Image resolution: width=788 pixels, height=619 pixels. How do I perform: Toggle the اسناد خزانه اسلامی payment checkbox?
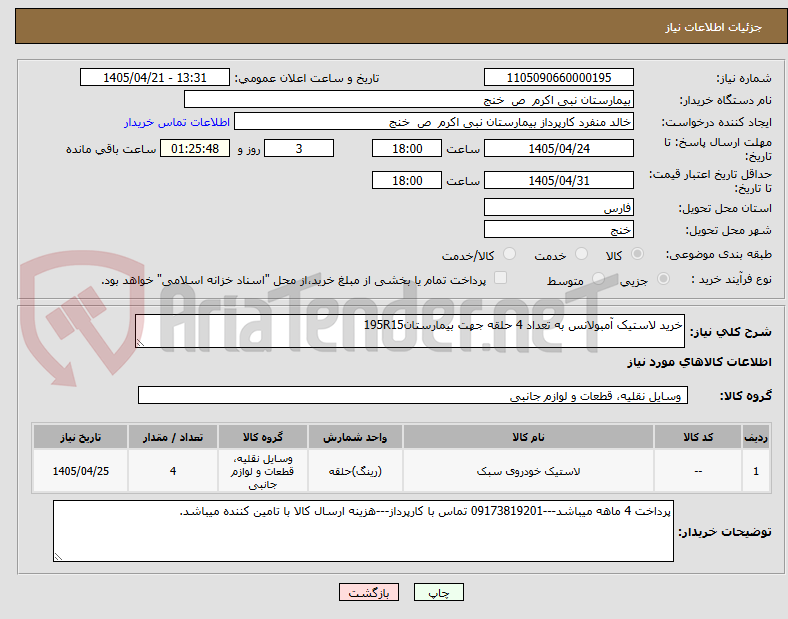point(501,278)
